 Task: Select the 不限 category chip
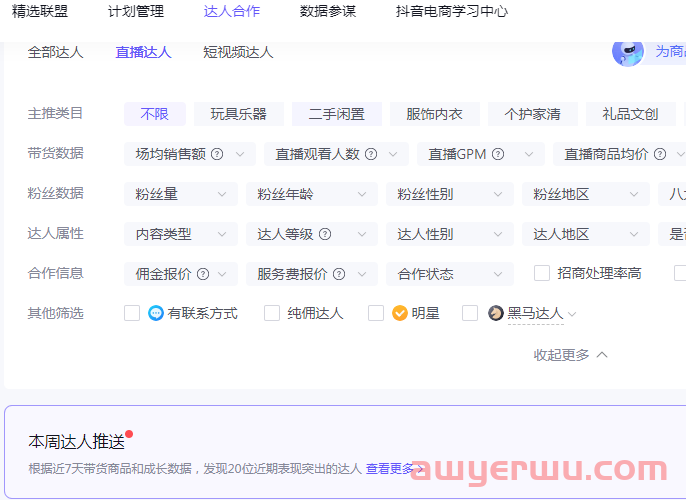155,114
